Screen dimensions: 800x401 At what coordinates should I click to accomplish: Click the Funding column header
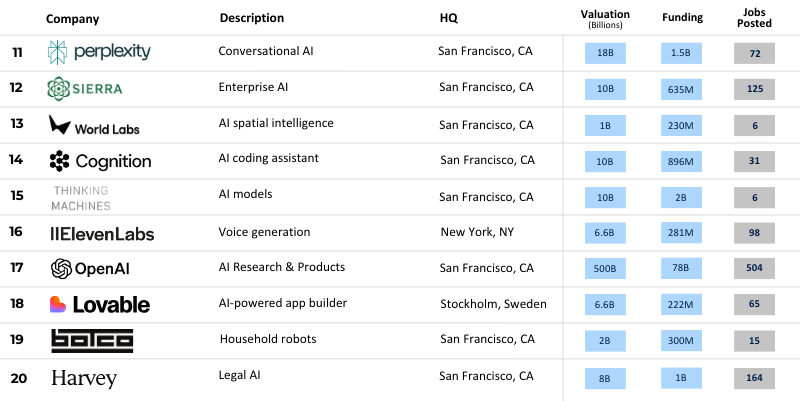[683, 18]
